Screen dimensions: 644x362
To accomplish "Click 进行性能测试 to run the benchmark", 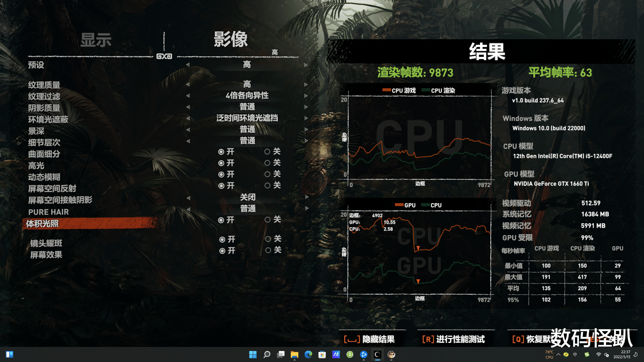I will coord(461,339).
